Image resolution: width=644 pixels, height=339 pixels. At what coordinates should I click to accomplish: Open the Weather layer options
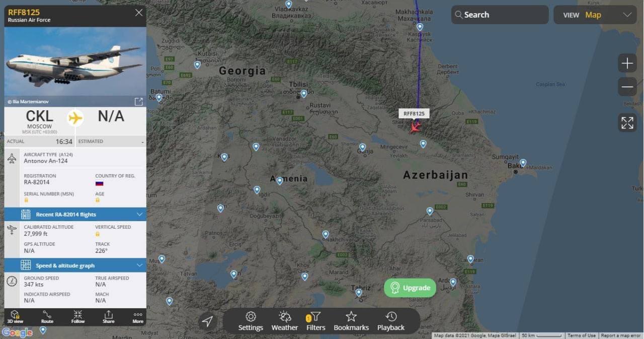(x=285, y=321)
